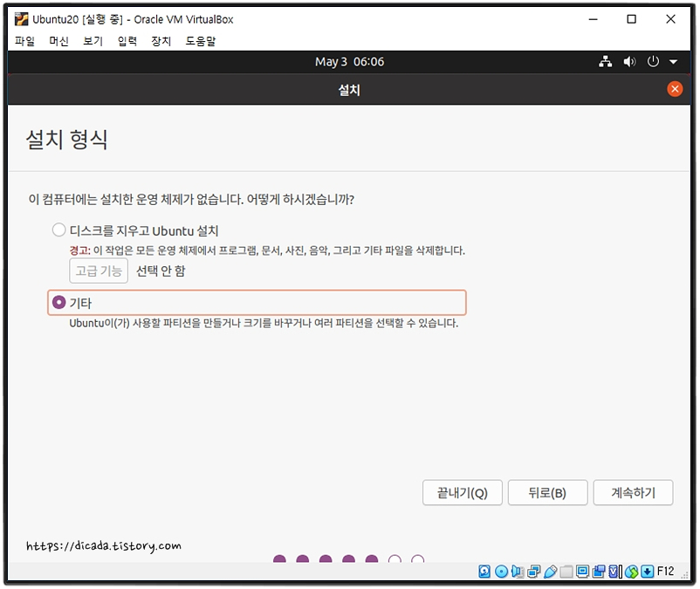Select the 기타 radio button
700x589 pixels.
[59, 303]
